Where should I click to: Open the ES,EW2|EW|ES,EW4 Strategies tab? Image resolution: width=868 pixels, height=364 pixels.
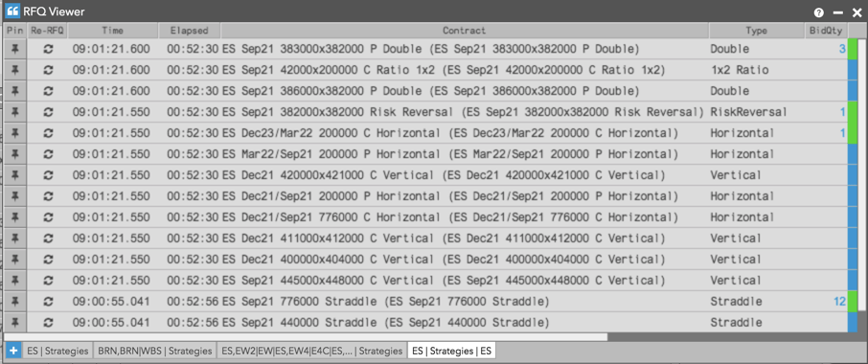312,351
